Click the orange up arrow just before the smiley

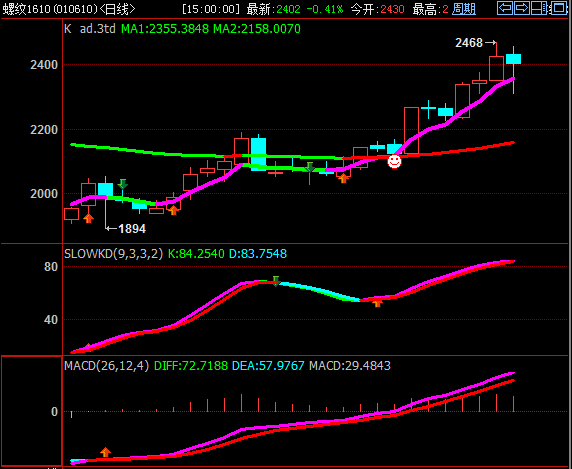pyautogui.click(x=343, y=178)
